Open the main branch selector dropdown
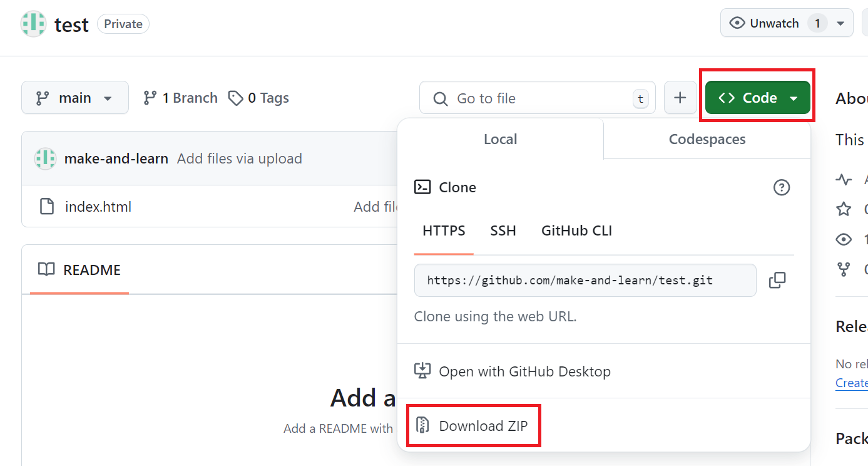868x466 pixels. point(75,98)
